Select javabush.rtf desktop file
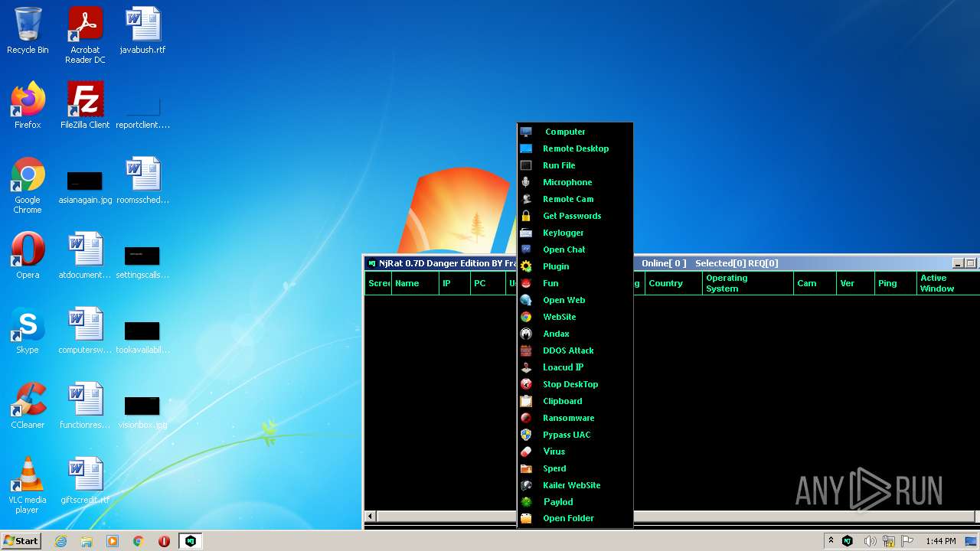The width and height of the screenshot is (980, 551). tap(142, 31)
